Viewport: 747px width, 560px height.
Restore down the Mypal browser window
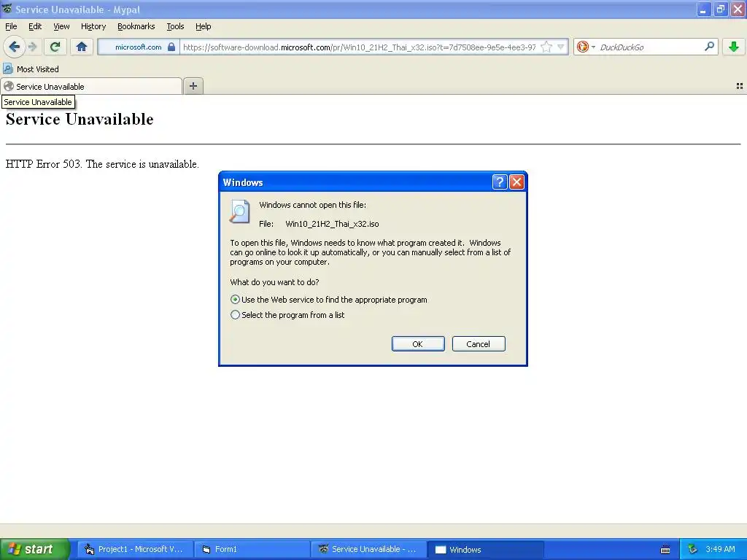[720, 9]
